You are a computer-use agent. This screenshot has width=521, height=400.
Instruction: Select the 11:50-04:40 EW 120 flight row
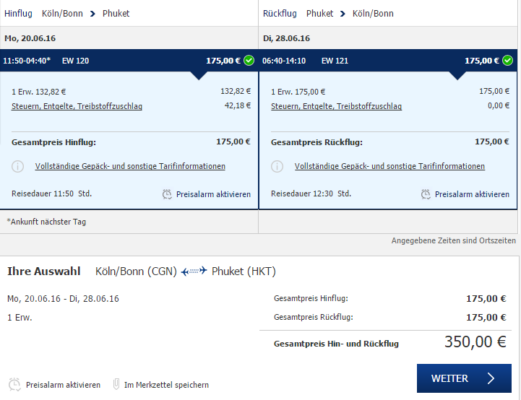click(129, 60)
